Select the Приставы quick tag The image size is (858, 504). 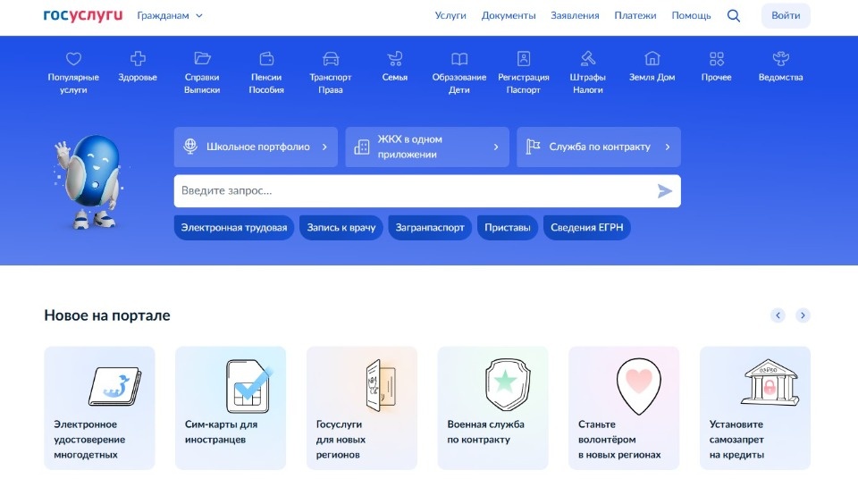(508, 228)
